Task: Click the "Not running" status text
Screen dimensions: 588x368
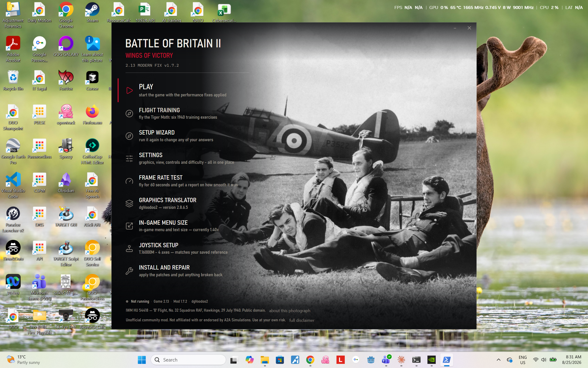Action: (140, 301)
